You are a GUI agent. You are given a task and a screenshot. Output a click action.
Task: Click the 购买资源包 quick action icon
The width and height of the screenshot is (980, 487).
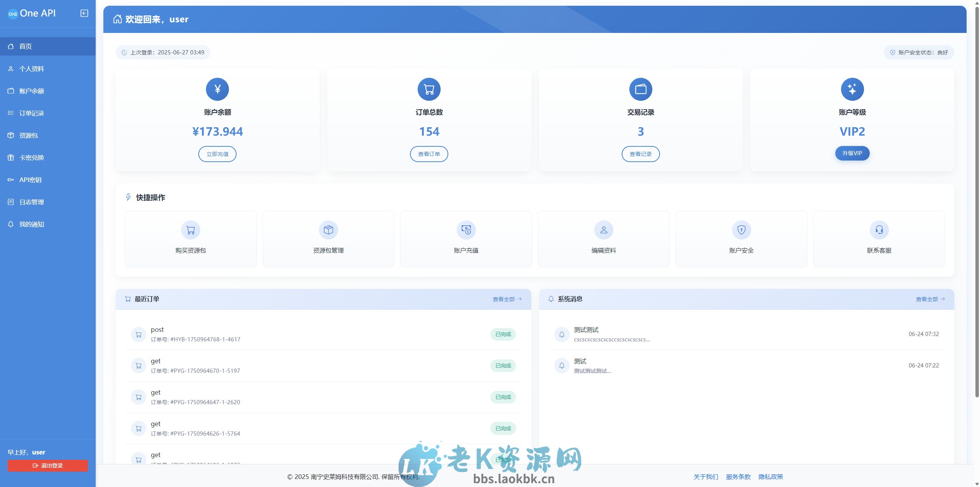190,230
